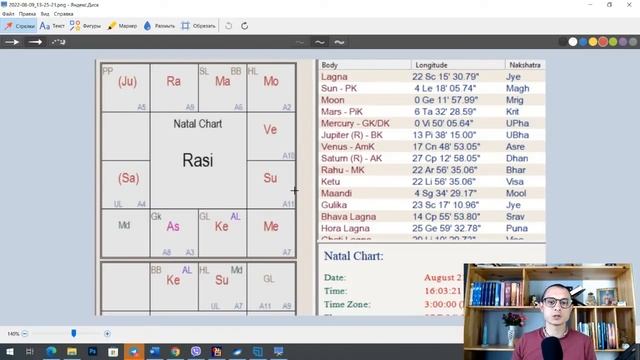Open File Explorer from the taskbar
Screen dimensions: 640x360
click(72, 351)
